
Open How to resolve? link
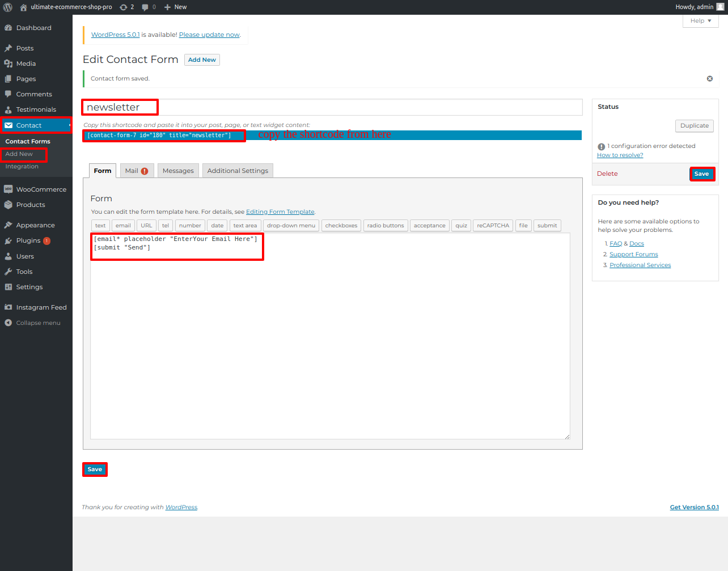(620, 155)
